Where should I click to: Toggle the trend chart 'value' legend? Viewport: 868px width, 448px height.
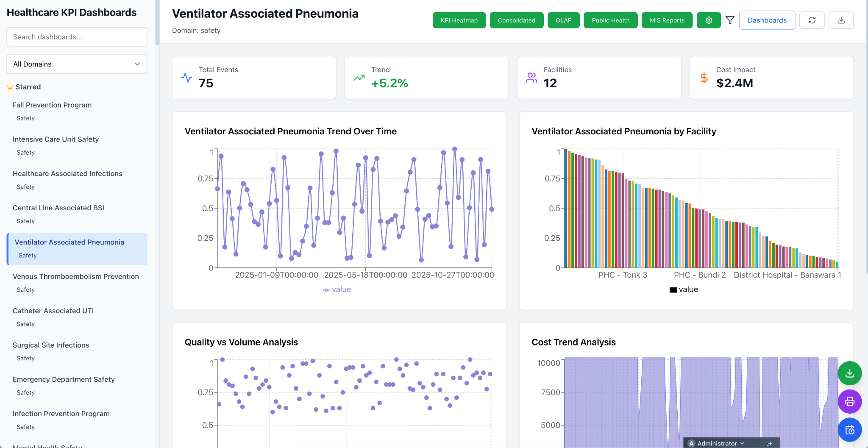[x=337, y=289]
